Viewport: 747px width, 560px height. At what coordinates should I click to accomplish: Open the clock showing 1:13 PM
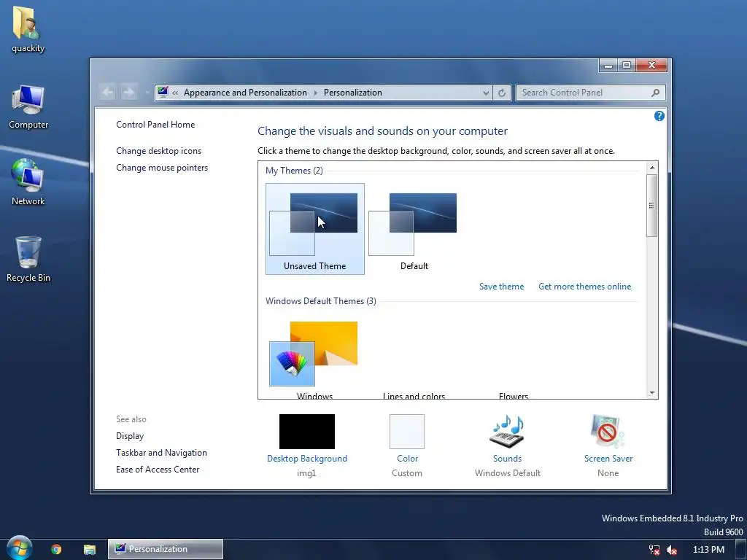coord(708,550)
